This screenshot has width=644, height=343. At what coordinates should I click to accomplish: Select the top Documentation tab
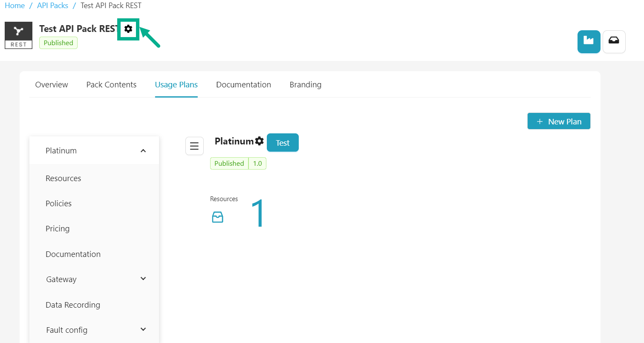click(x=243, y=85)
